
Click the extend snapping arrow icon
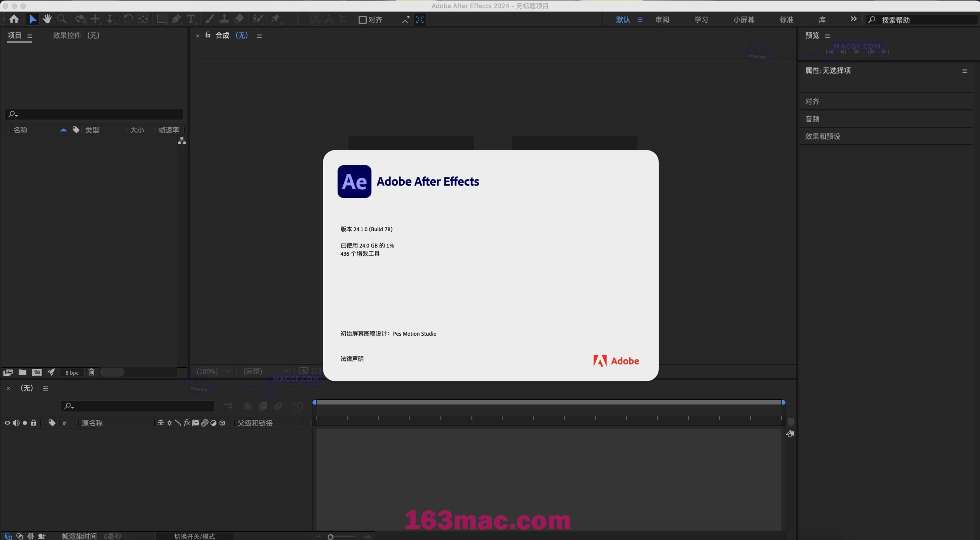pyautogui.click(x=405, y=20)
